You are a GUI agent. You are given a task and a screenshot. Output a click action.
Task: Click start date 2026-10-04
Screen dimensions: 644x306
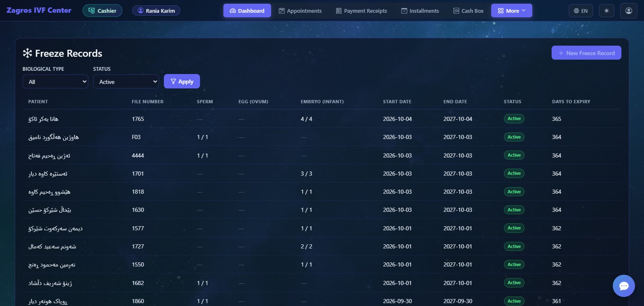pyautogui.click(x=397, y=119)
